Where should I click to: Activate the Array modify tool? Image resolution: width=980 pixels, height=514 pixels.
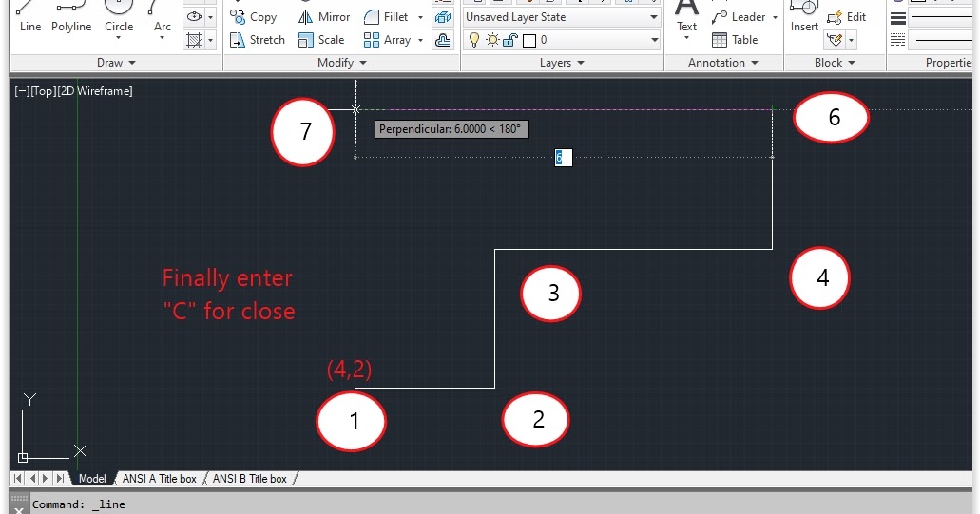tap(388, 40)
